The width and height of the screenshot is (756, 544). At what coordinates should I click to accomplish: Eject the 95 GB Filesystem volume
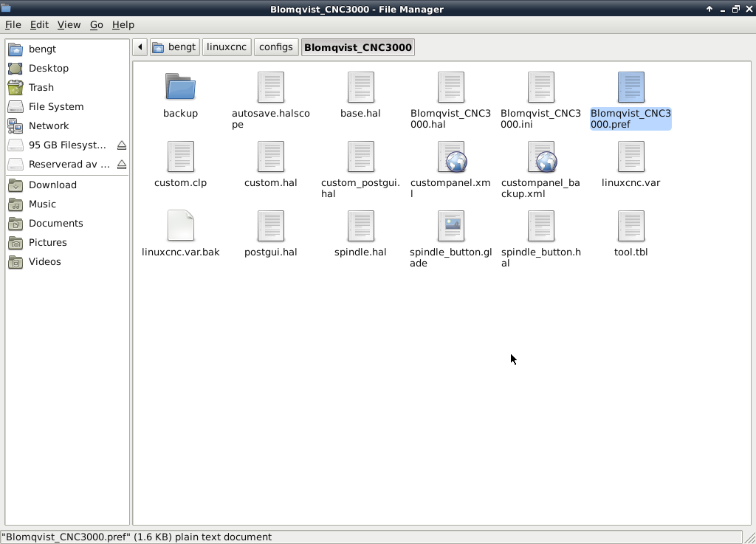click(122, 145)
